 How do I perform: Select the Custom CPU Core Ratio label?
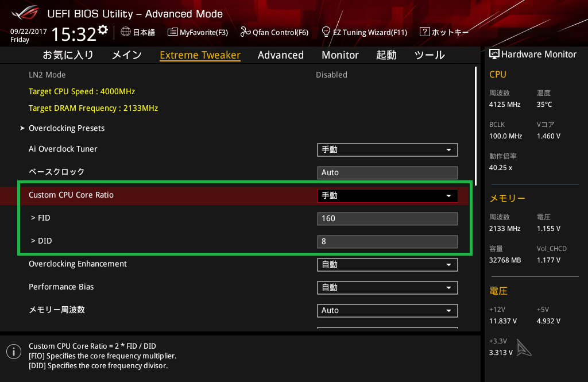coord(71,195)
